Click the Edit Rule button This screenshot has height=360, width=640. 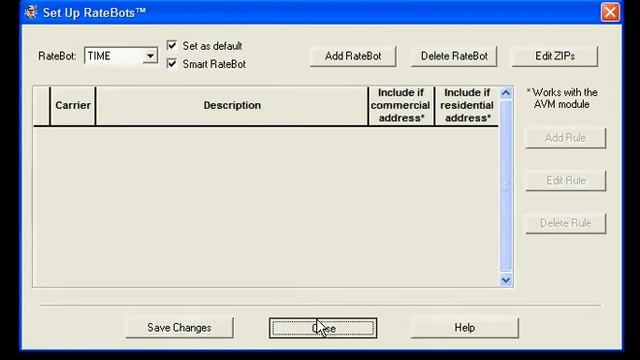pos(565,180)
